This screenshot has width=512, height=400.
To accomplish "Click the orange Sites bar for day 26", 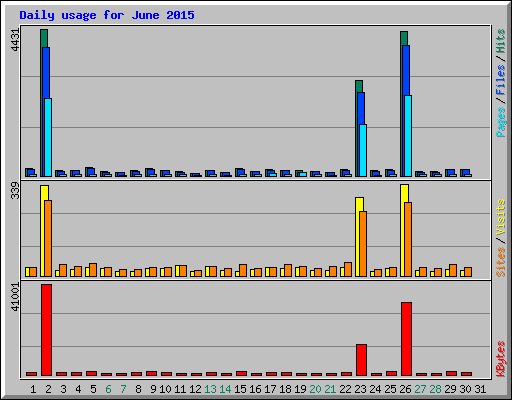I will point(408,239).
